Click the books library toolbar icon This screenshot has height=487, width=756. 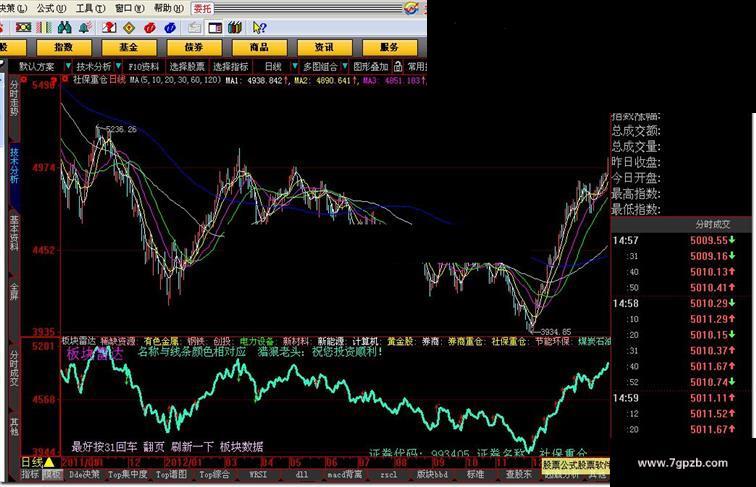235,27
